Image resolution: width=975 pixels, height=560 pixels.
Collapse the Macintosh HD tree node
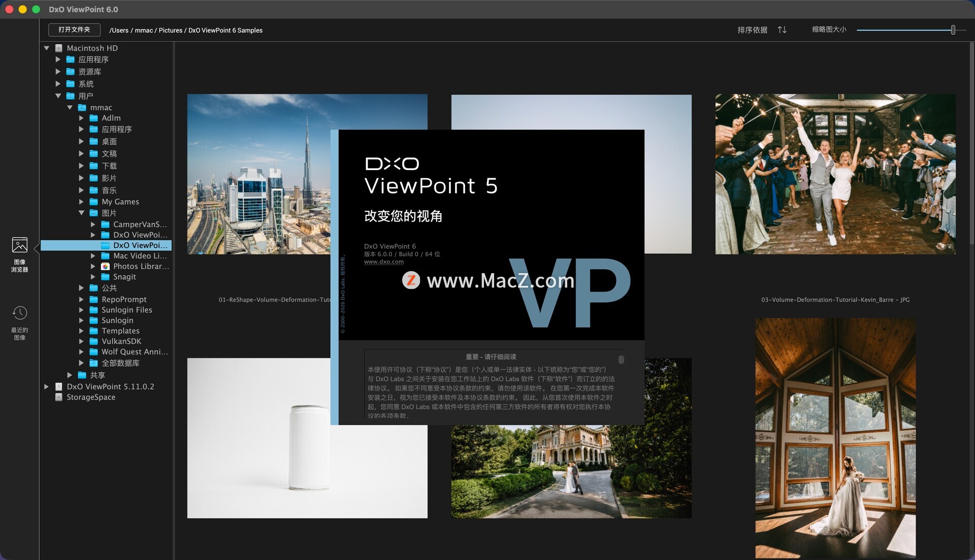(47, 48)
